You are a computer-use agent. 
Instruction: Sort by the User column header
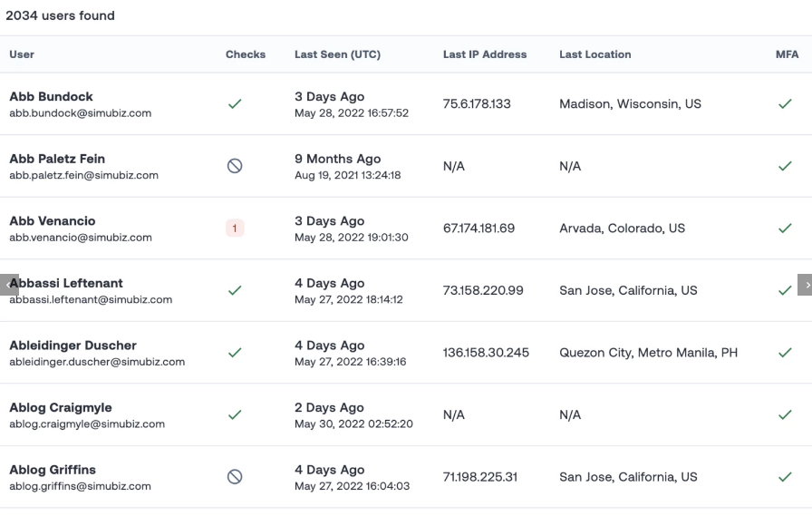[22, 54]
